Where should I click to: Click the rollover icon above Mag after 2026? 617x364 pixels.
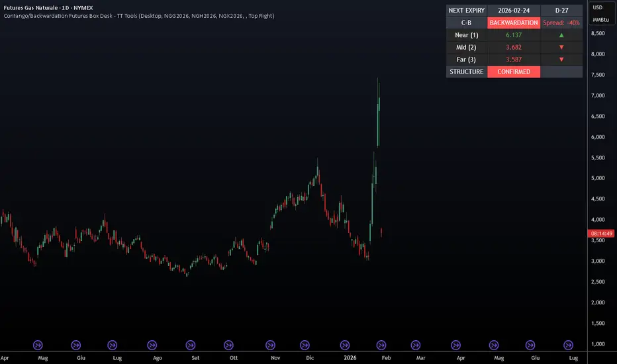[x=494, y=345]
